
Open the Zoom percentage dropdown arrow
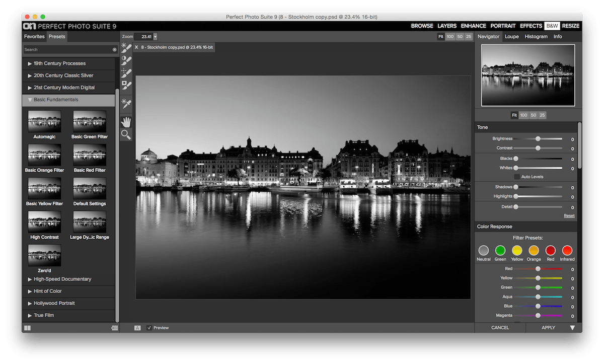(155, 37)
